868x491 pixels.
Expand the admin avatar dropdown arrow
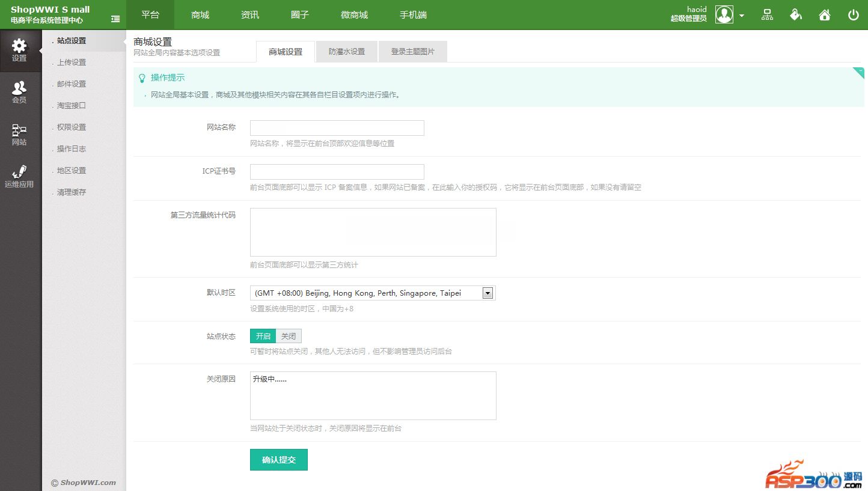tap(742, 16)
